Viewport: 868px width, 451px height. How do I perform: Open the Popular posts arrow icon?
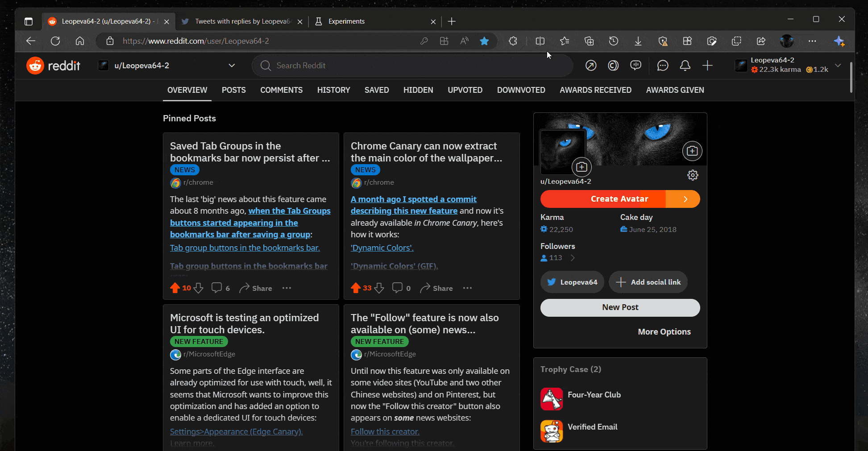(591, 66)
